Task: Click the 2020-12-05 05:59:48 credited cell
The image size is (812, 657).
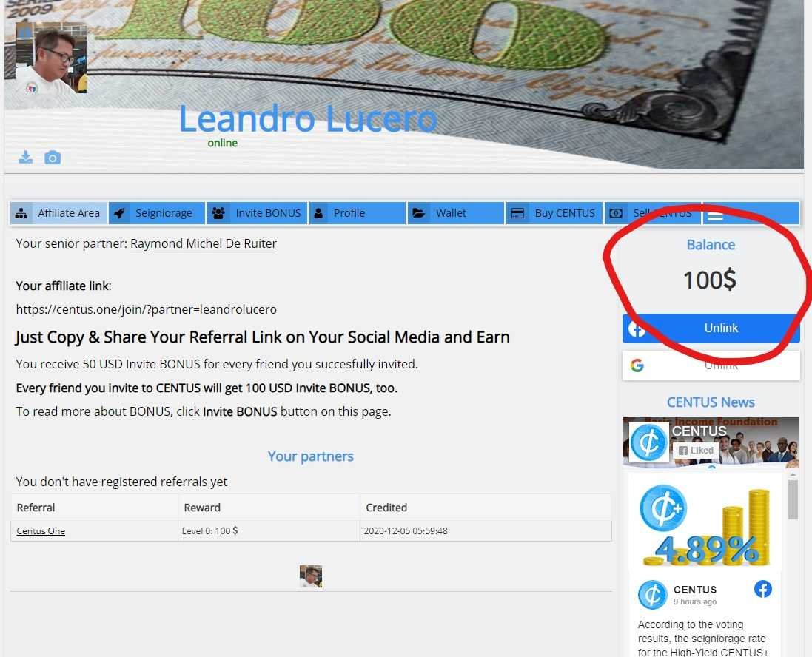Action: pyautogui.click(x=486, y=530)
